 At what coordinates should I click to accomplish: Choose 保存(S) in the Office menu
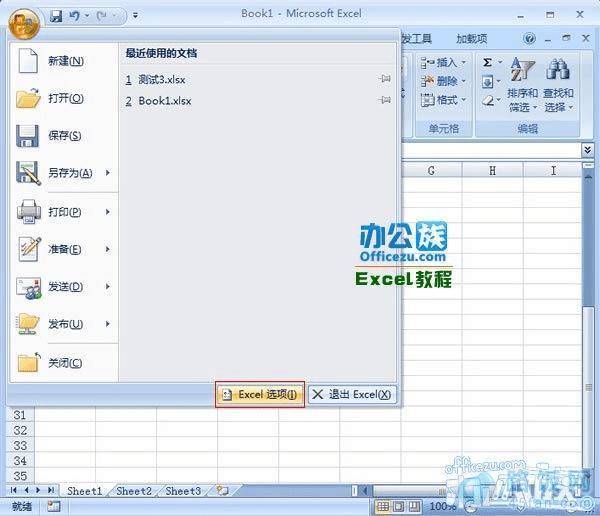(x=63, y=136)
